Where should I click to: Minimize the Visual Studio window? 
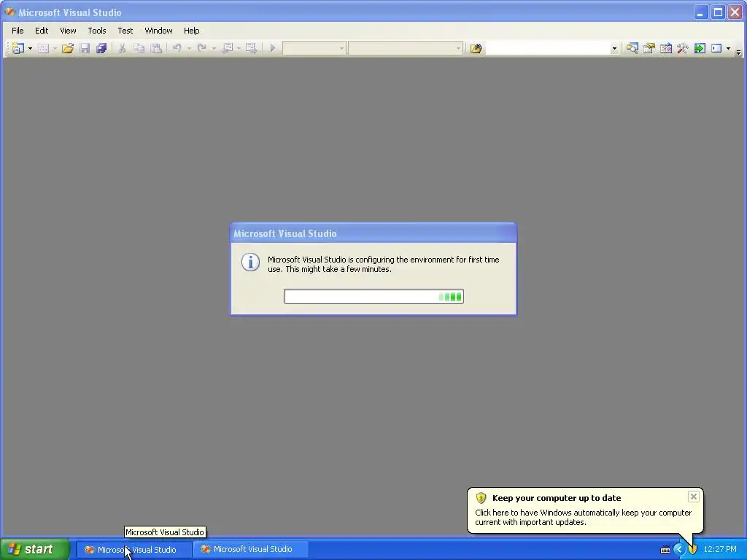pos(700,12)
